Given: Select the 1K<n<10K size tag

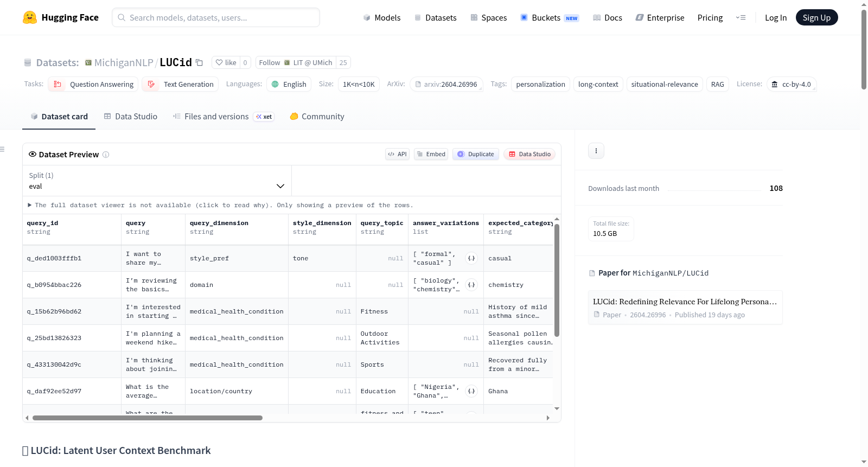Looking at the screenshot, I should (359, 84).
